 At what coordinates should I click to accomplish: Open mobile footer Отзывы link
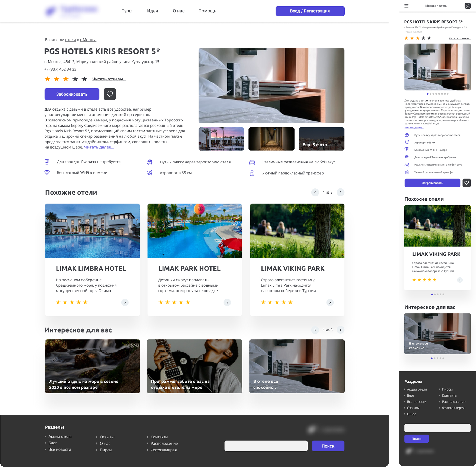click(413, 408)
